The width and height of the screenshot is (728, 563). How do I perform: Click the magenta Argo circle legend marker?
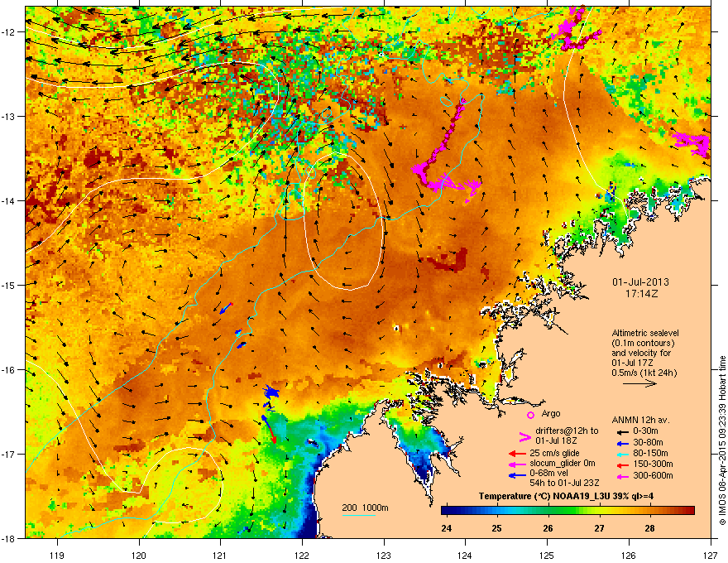530,415
